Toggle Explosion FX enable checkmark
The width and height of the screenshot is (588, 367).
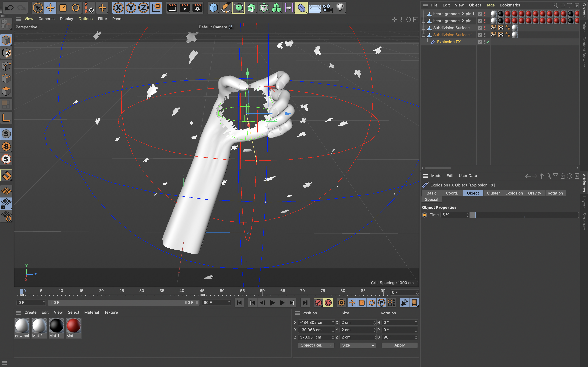pos(488,42)
